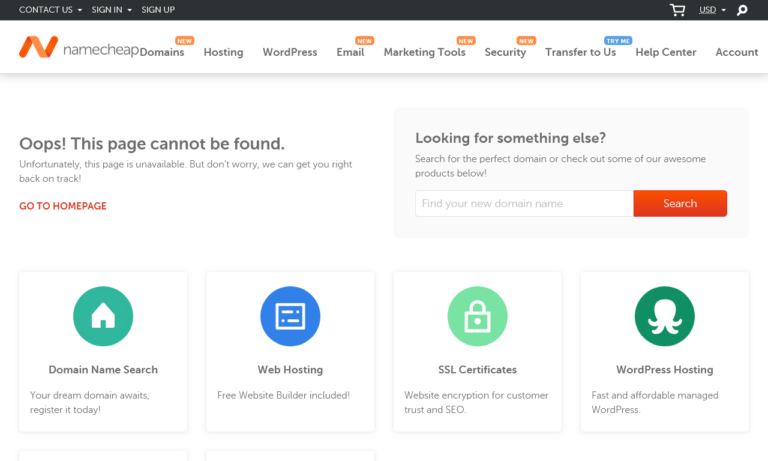Click the Transfer to Us menu item
Screen dimensions: 768x461
pos(580,52)
